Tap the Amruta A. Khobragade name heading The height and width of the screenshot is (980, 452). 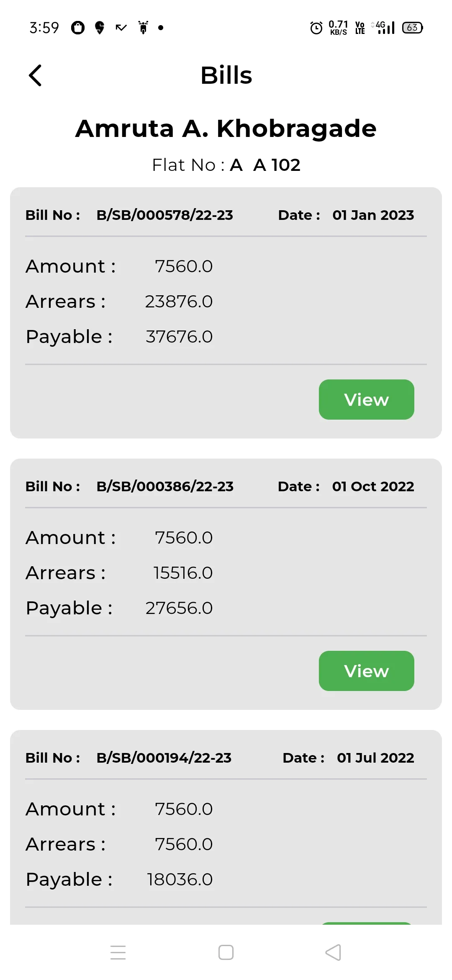click(226, 128)
